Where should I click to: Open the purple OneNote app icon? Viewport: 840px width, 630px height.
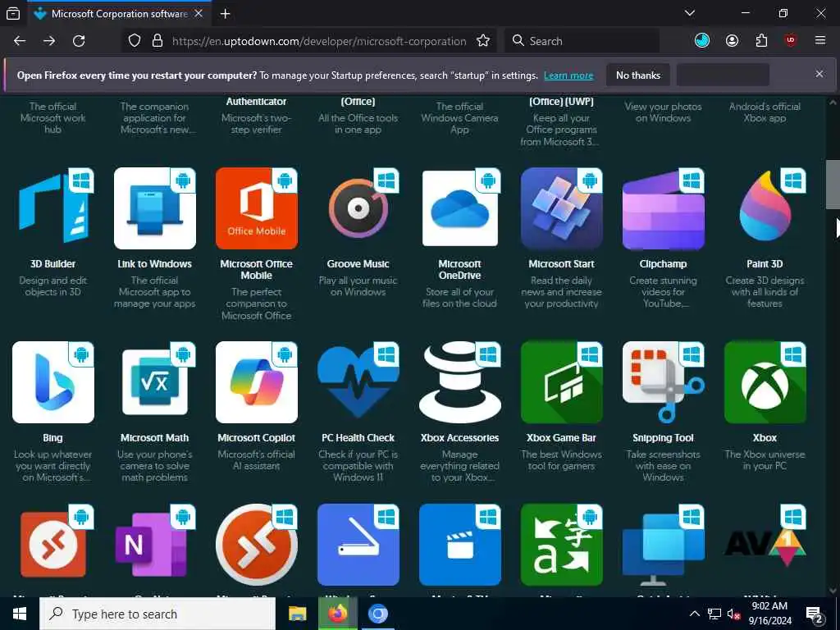click(155, 545)
